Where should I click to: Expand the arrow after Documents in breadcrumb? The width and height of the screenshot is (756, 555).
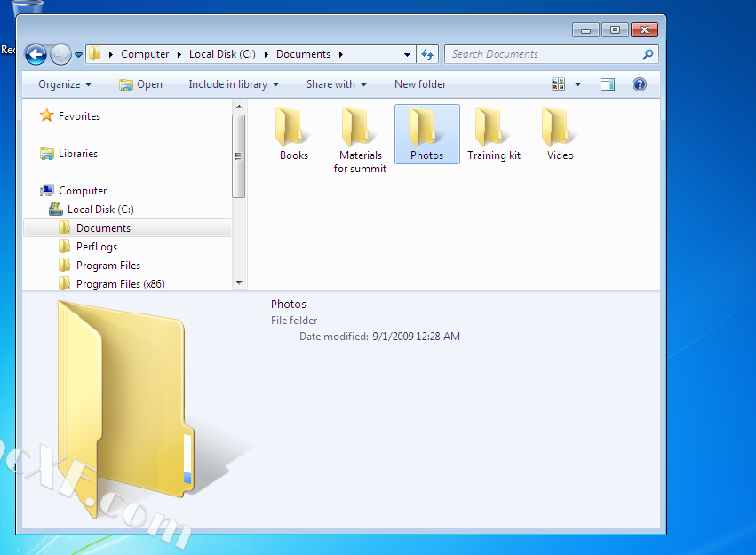pyautogui.click(x=341, y=54)
